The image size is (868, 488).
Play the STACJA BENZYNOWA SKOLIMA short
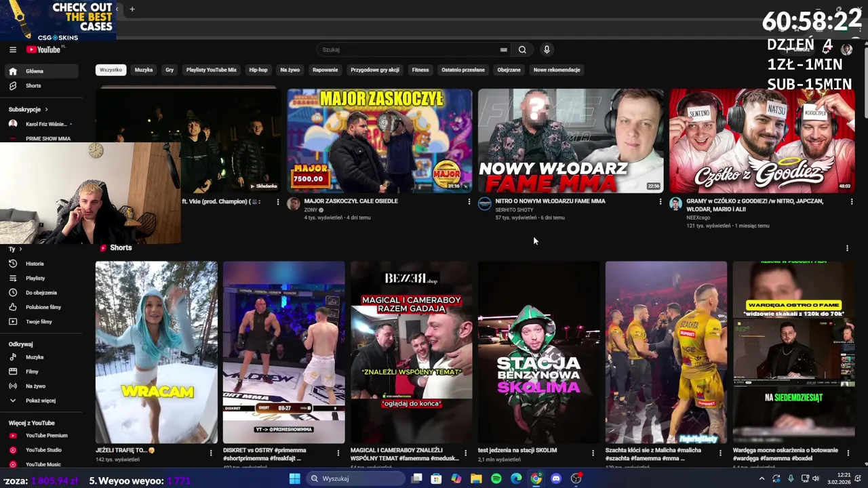[538, 352]
